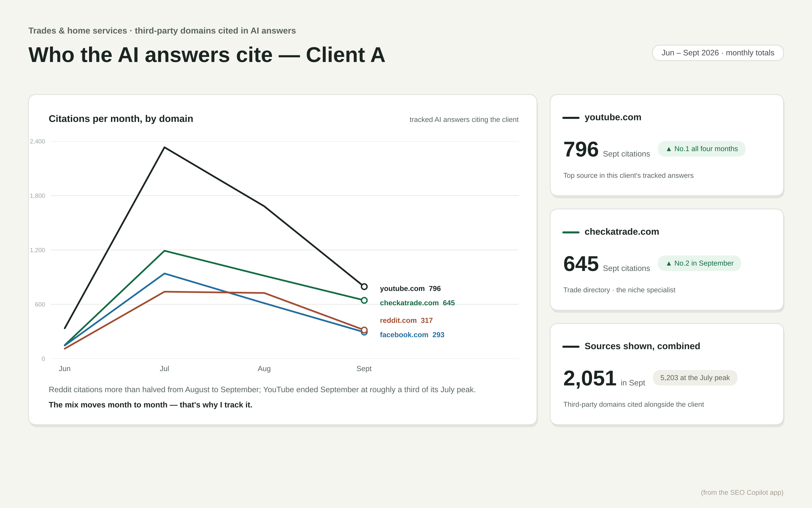Click the 'Trades & home services' breadcrumb line
Screen dimensions: 812x508
pos(162,30)
